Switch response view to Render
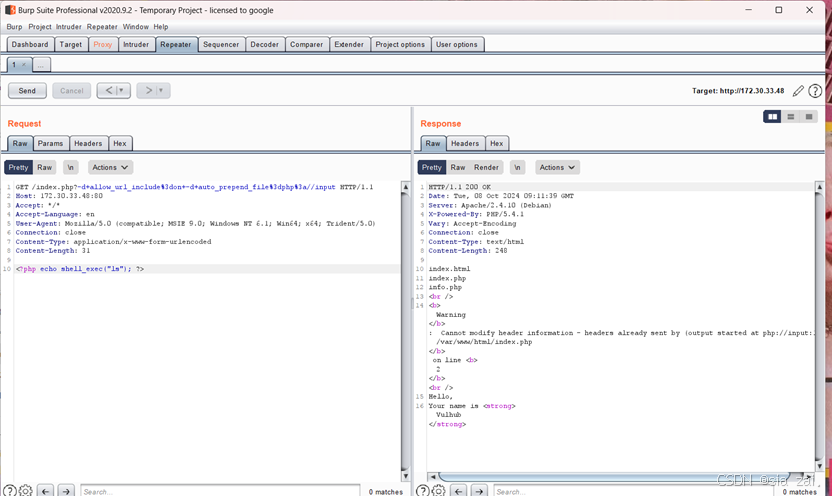Image resolution: width=832 pixels, height=496 pixels. pos(486,167)
